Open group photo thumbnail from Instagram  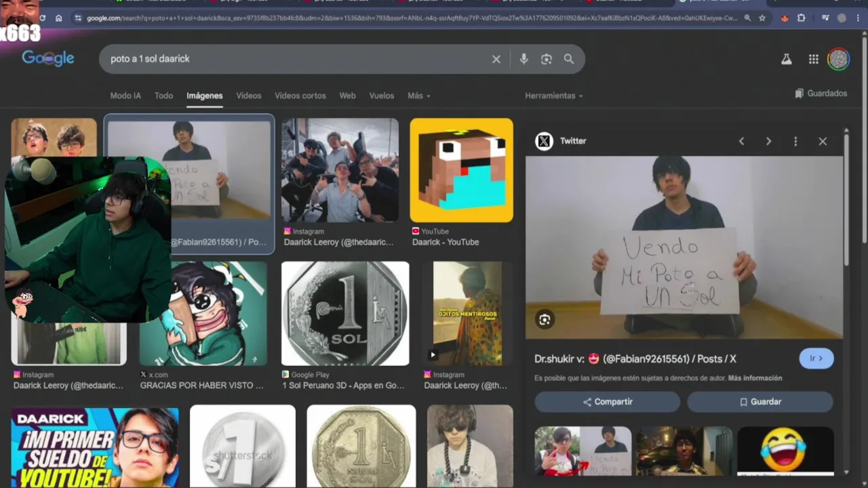340,170
